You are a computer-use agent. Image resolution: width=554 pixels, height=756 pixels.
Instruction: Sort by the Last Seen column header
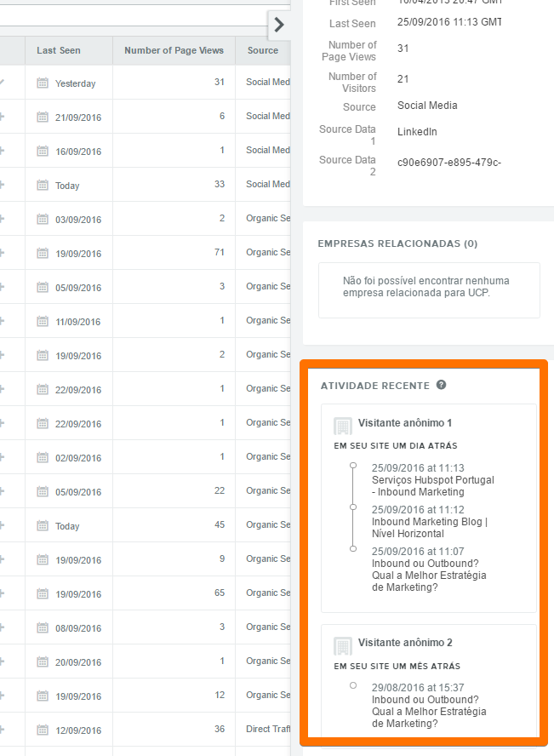pos(59,50)
